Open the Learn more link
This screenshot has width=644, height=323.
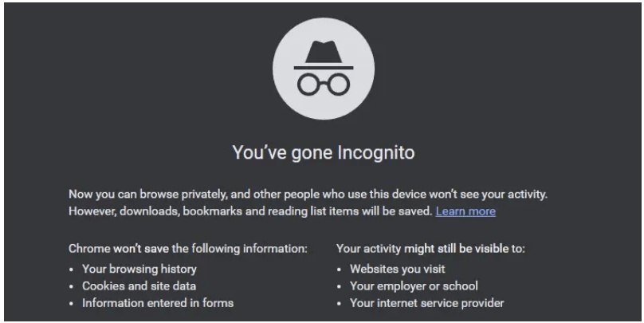(465, 211)
